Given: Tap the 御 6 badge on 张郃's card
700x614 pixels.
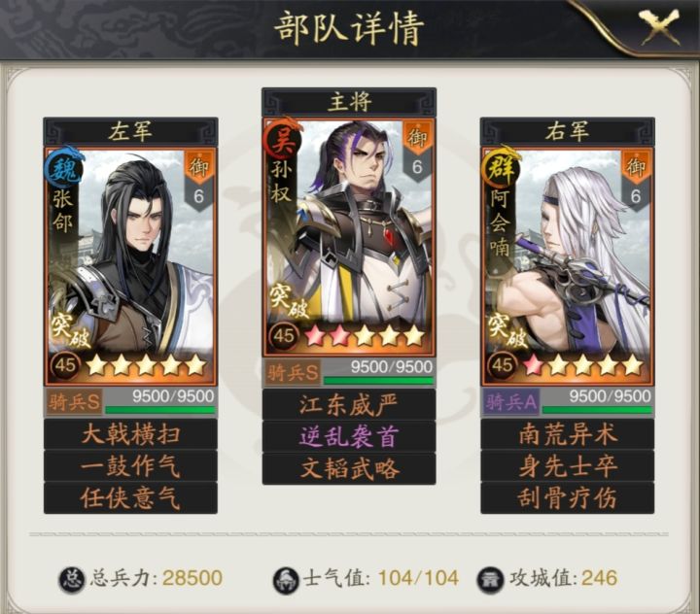Looking at the screenshot, I should click(198, 182).
